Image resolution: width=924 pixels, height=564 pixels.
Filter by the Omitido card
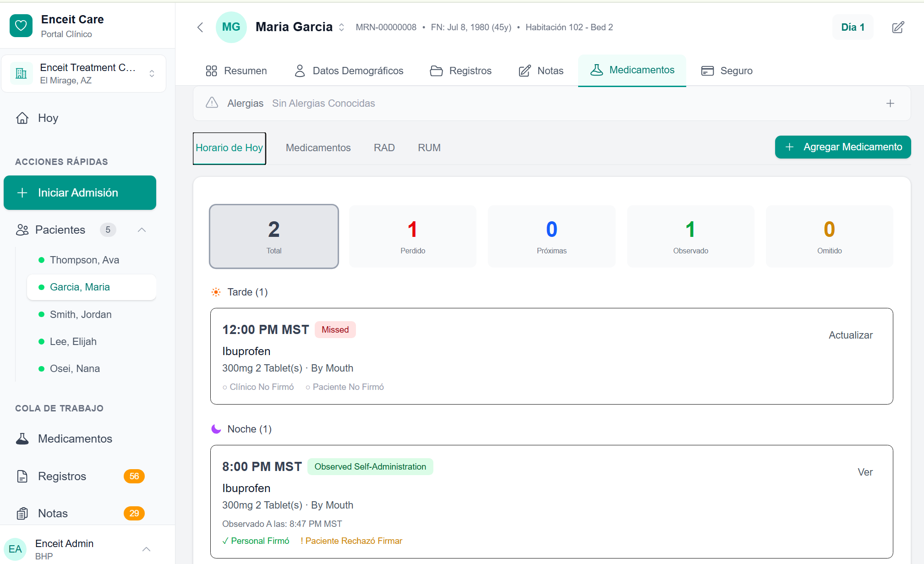(829, 236)
